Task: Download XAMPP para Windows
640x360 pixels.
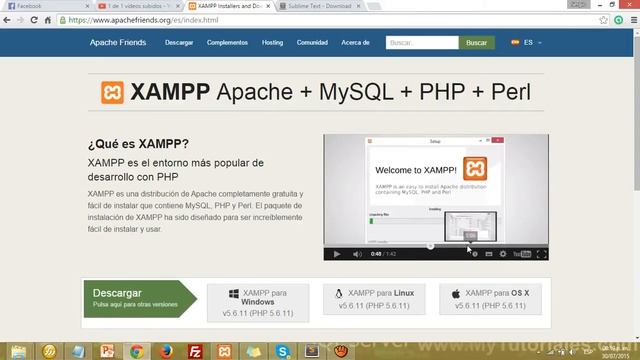Action: point(258,303)
